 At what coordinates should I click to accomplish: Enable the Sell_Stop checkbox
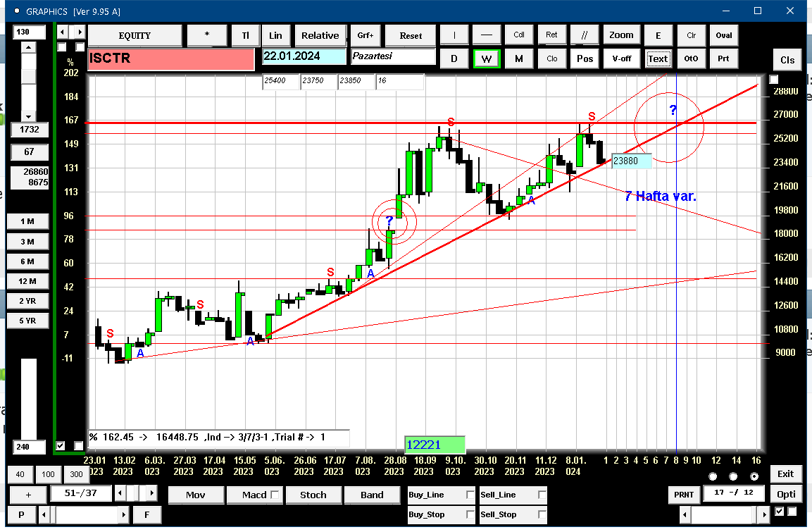[542, 514]
